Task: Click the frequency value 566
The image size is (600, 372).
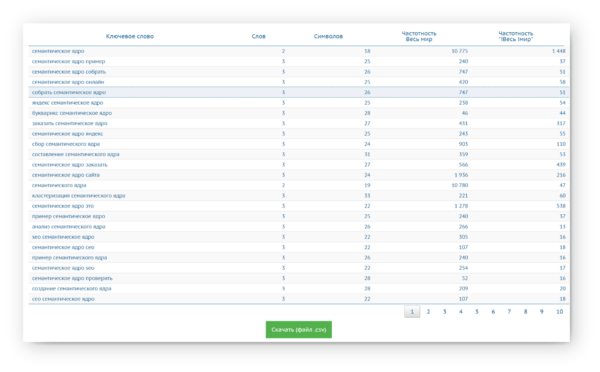Action: [x=463, y=165]
